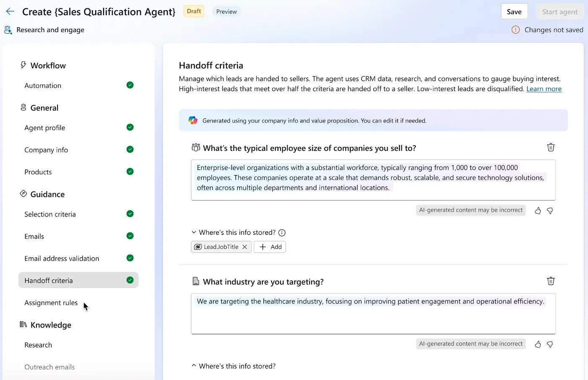Click the Knowledge heading
This screenshot has height=380, width=588.
pos(51,325)
